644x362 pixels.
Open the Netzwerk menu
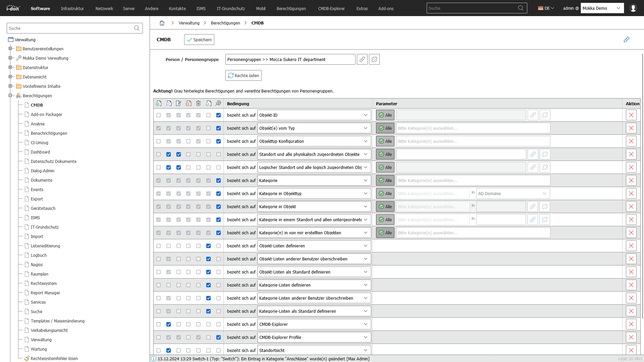tap(104, 8)
